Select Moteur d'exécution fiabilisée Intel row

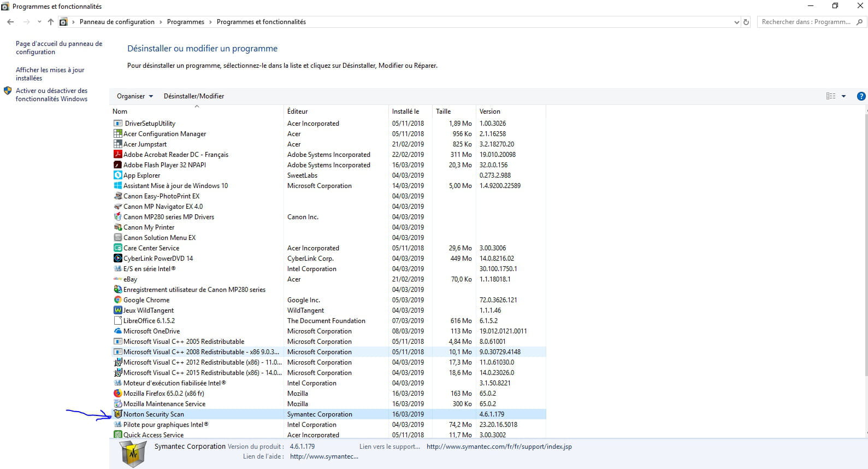[329, 383]
